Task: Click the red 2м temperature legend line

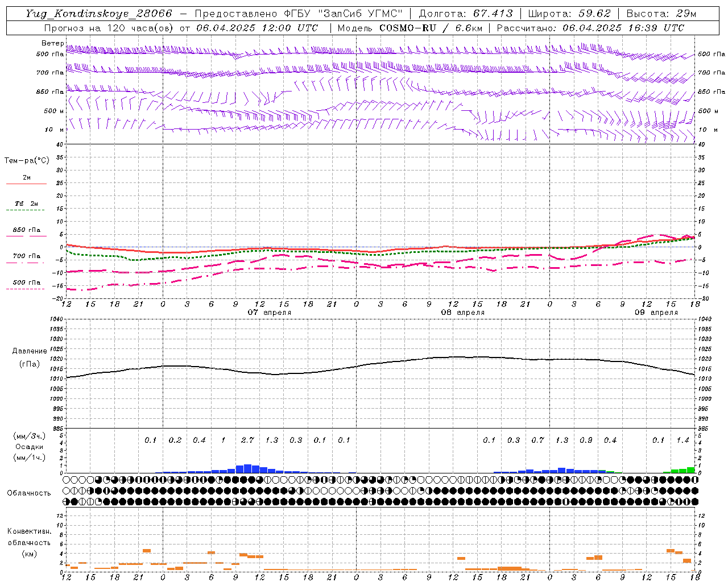Action: pyautogui.click(x=26, y=184)
